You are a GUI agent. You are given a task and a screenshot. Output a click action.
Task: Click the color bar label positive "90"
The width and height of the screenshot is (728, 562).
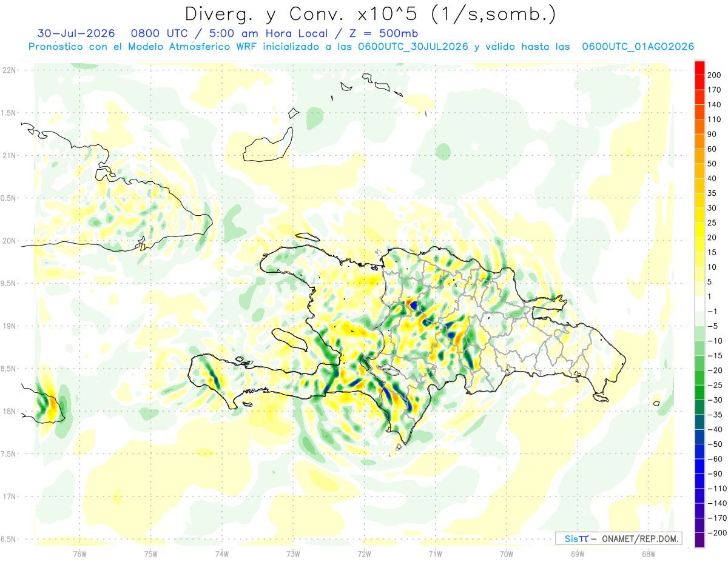pyautogui.click(x=712, y=134)
